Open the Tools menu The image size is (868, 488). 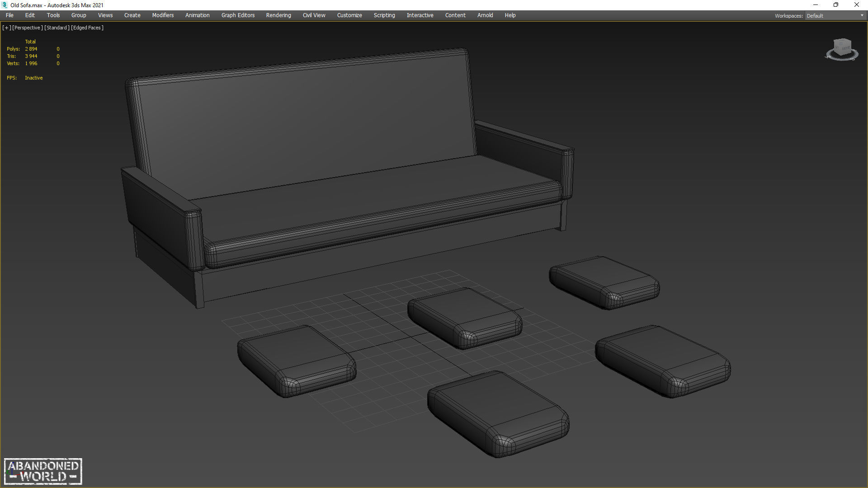click(x=53, y=15)
